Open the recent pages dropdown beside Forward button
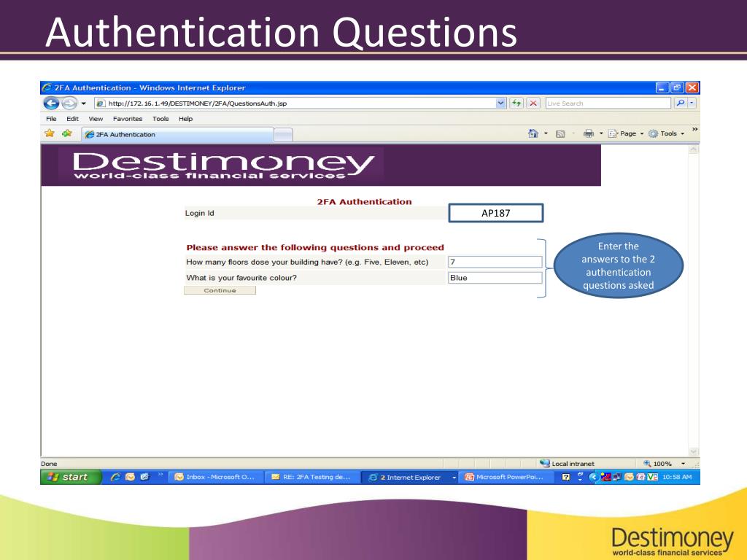This screenshot has height=560, width=747. [x=83, y=104]
